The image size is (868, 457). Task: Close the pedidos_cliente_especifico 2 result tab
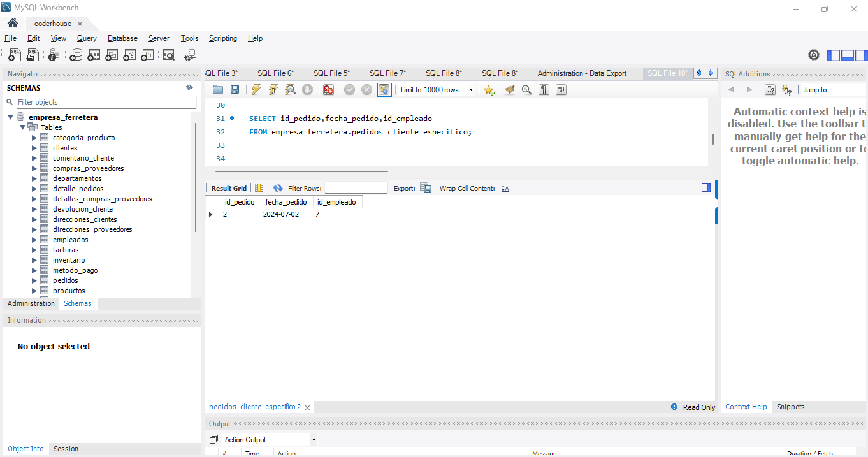point(307,407)
